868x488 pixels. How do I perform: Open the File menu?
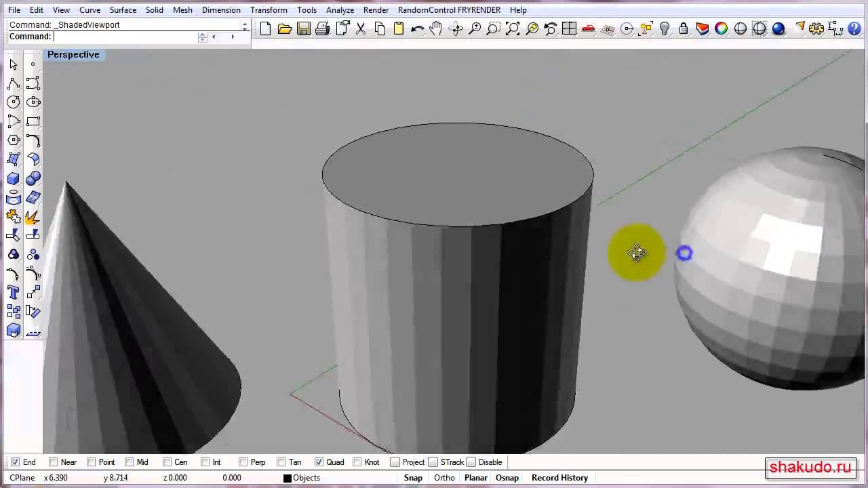[14, 10]
